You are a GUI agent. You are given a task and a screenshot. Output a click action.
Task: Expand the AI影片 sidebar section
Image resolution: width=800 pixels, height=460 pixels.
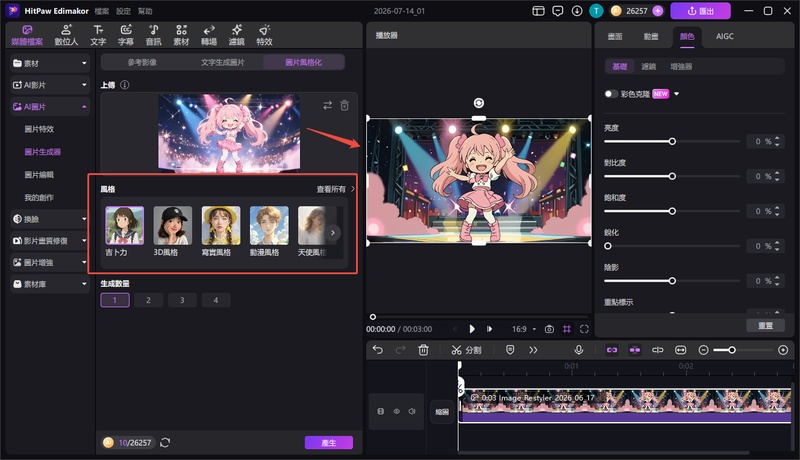pyautogui.click(x=50, y=85)
